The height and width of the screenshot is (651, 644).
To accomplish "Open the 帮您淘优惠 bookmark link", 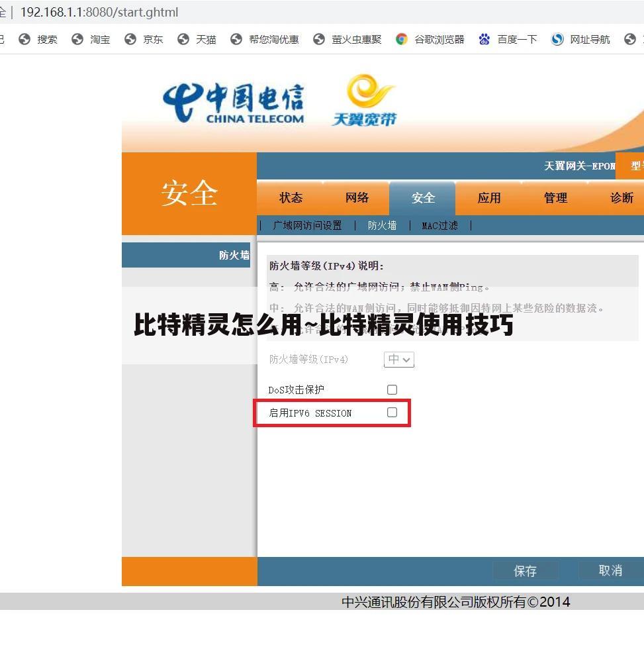I will click(274, 40).
